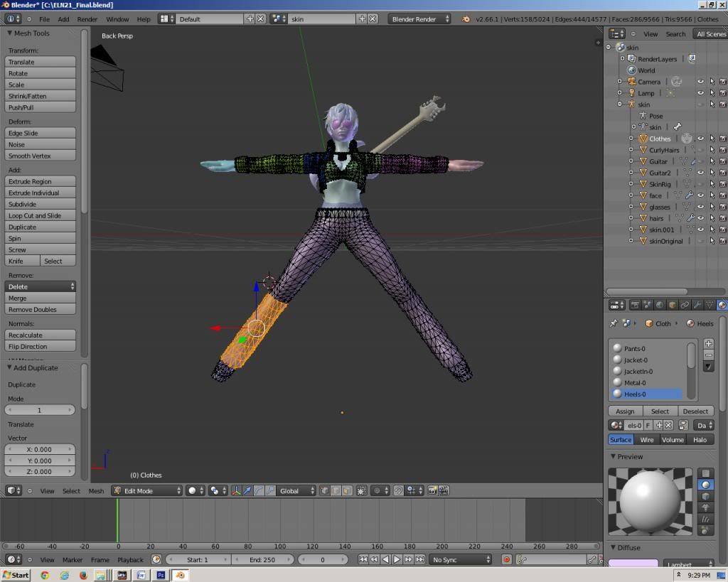Select the cube preview type icon
The image size is (728, 582).
[705, 496]
